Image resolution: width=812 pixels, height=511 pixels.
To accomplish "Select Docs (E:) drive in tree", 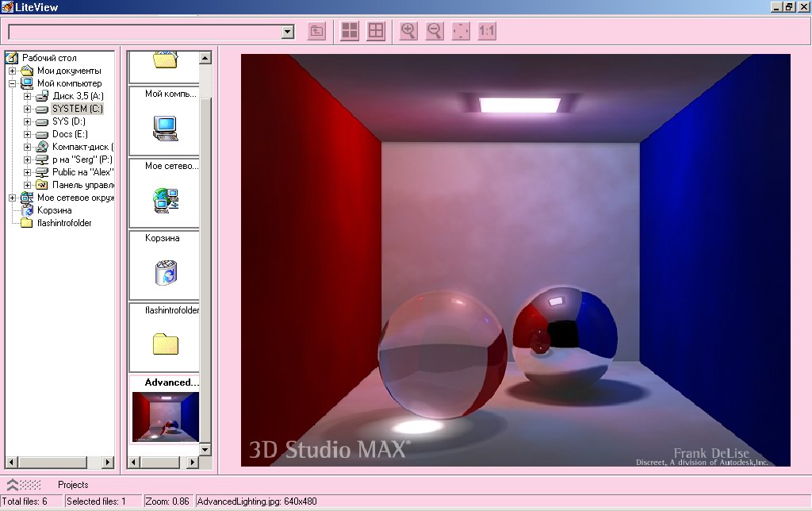I will tap(70, 134).
